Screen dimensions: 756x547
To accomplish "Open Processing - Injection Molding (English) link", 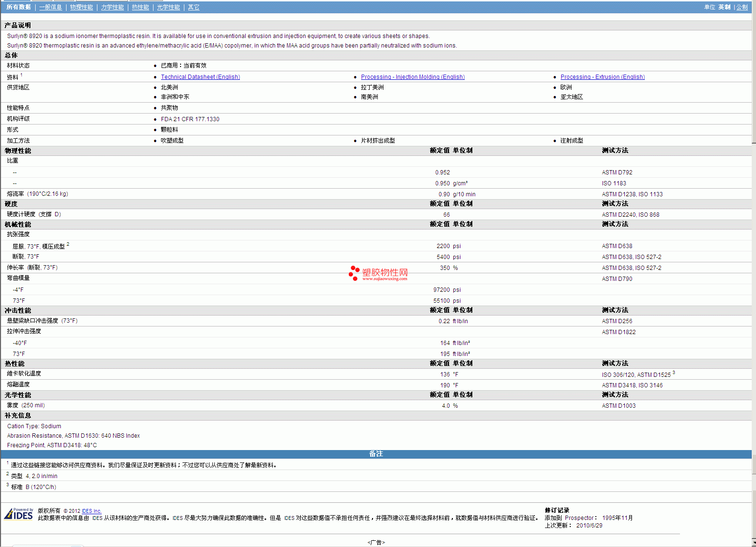I will (412, 77).
